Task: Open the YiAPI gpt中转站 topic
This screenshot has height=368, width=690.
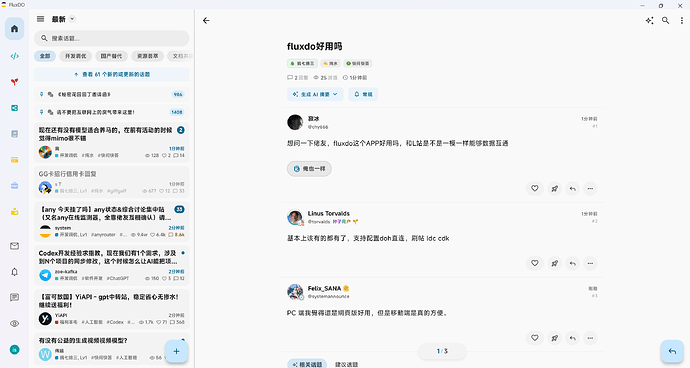Action: coord(112,309)
